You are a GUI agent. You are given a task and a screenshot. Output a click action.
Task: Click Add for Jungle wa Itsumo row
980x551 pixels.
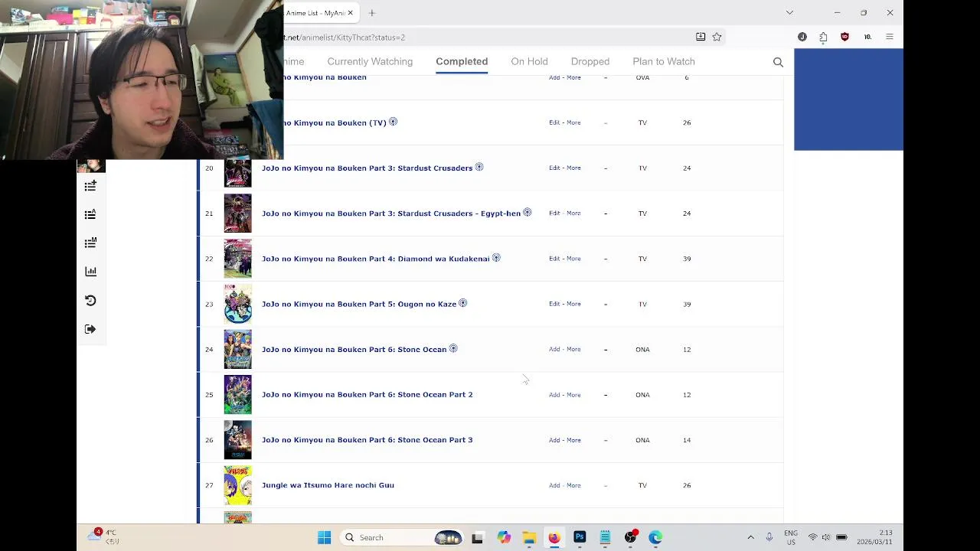click(554, 485)
